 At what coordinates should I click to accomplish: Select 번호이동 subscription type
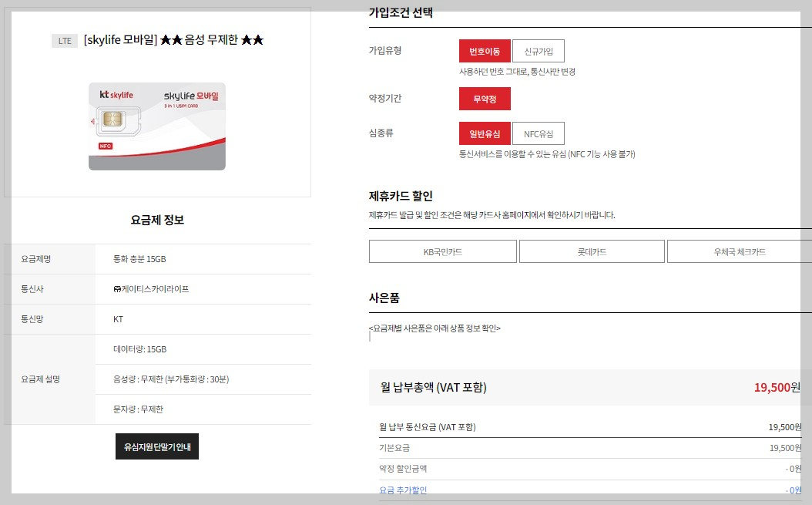tap(485, 51)
